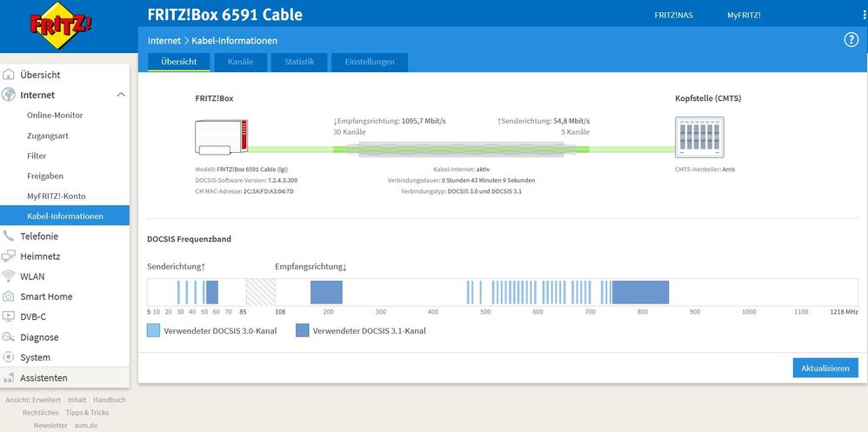Viewport: 868px width, 432px height.
Task: Click the DOCSIS 3.1 downstream block near 200 MHz
Action: (326, 292)
